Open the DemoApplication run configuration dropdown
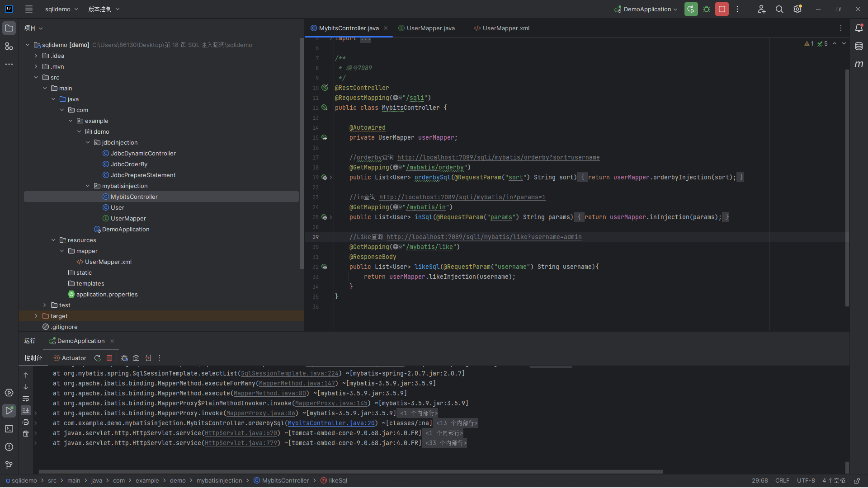This screenshot has height=488, width=868. click(x=646, y=9)
